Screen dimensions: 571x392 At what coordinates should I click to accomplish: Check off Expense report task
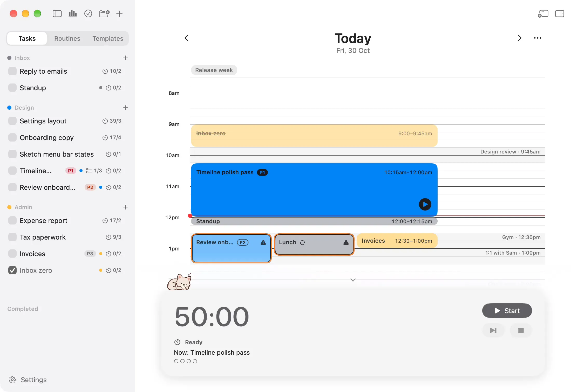click(x=12, y=220)
